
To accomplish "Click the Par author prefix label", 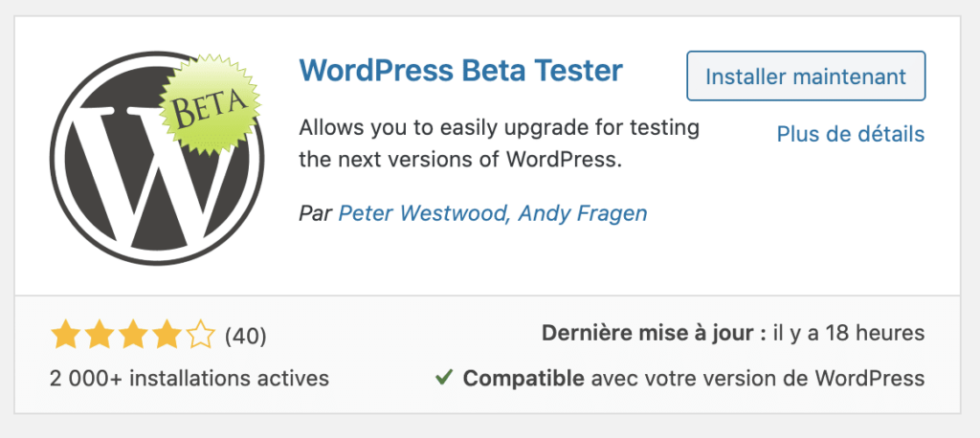I will coord(316,213).
